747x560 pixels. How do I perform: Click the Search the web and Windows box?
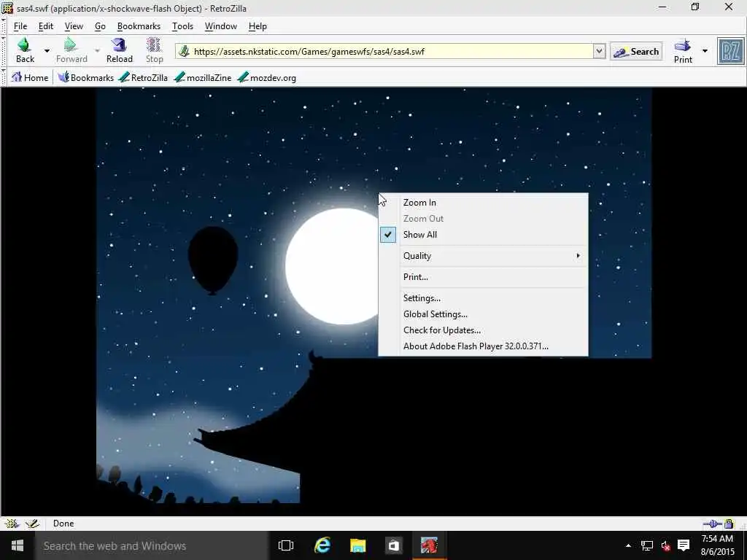(152, 545)
